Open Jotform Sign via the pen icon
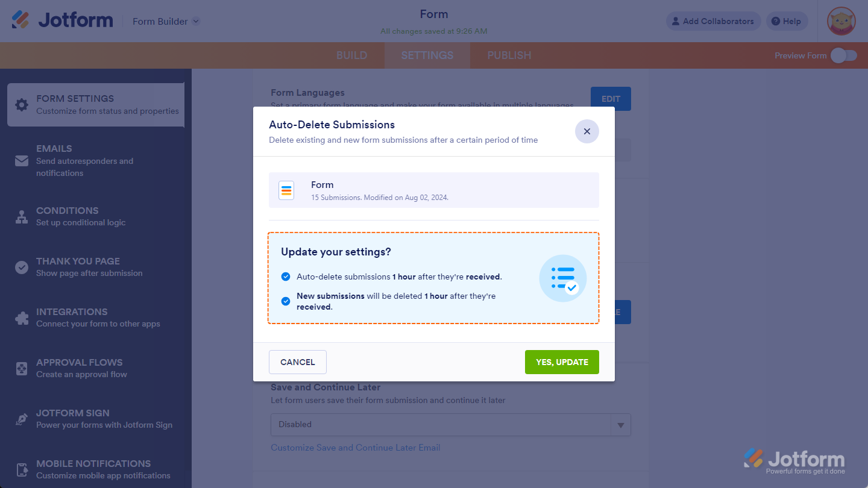 click(21, 419)
